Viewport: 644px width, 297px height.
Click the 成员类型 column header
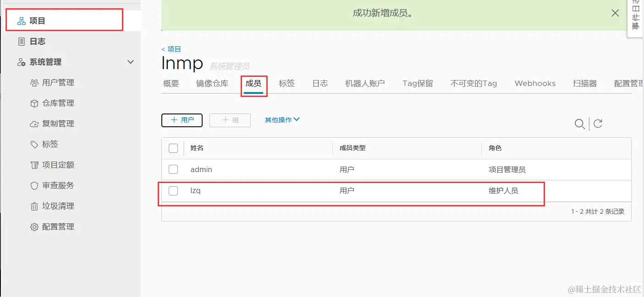[x=352, y=148]
